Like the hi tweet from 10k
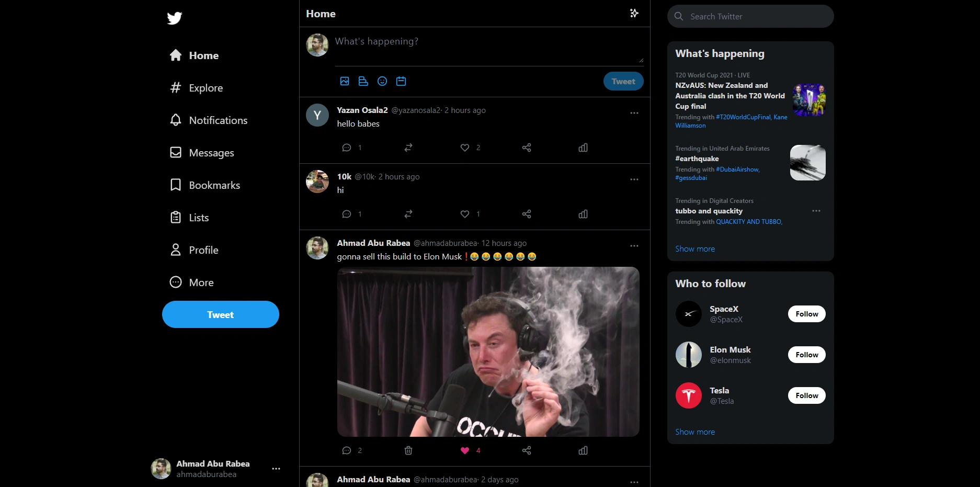The image size is (980, 487). pos(465,214)
